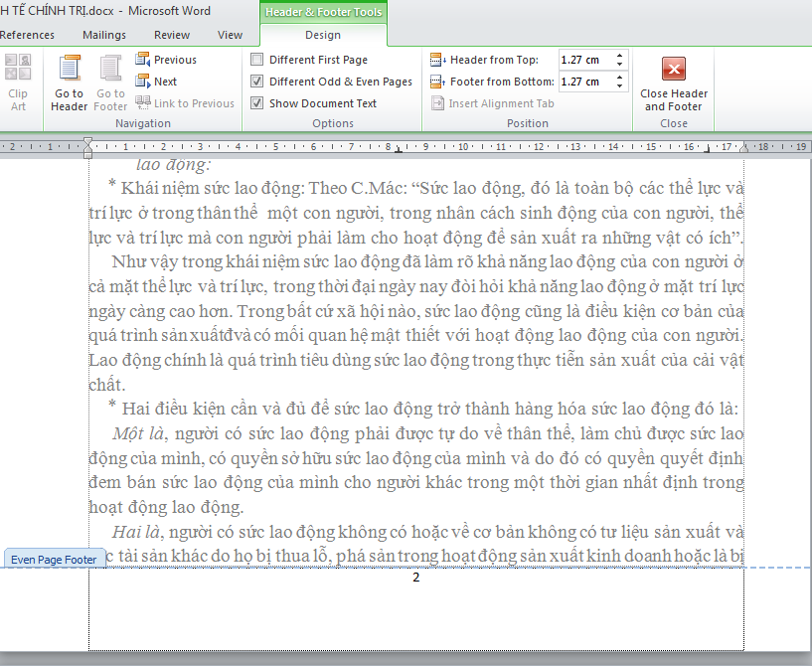Click the right indent marker on ruler
This screenshot has width=812, height=666.
pos(744,147)
